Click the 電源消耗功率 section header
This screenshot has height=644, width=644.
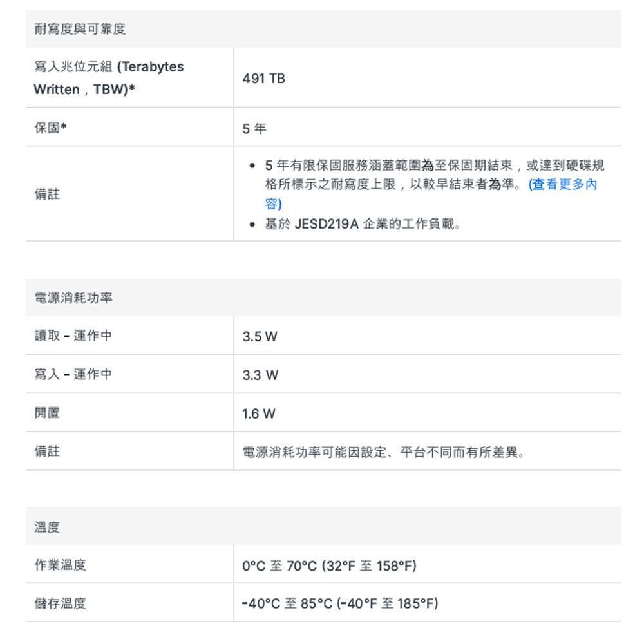[x=73, y=298]
